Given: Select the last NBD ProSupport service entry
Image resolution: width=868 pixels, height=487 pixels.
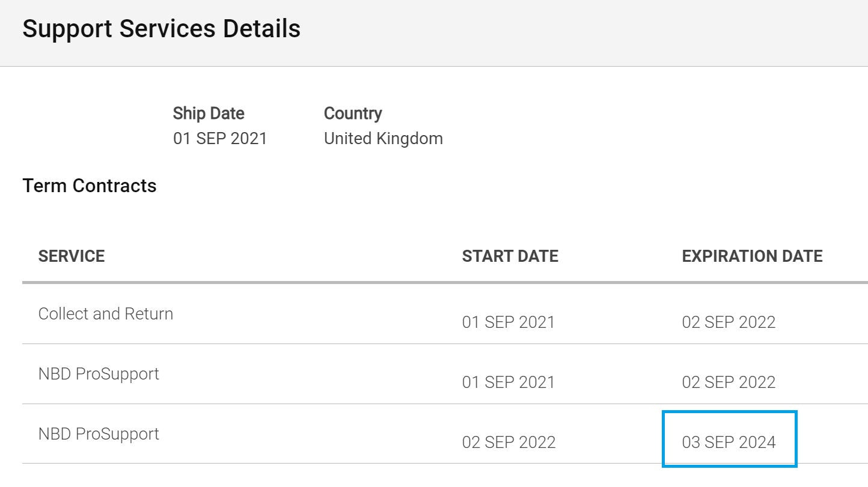Looking at the screenshot, I should pos(99,434).
